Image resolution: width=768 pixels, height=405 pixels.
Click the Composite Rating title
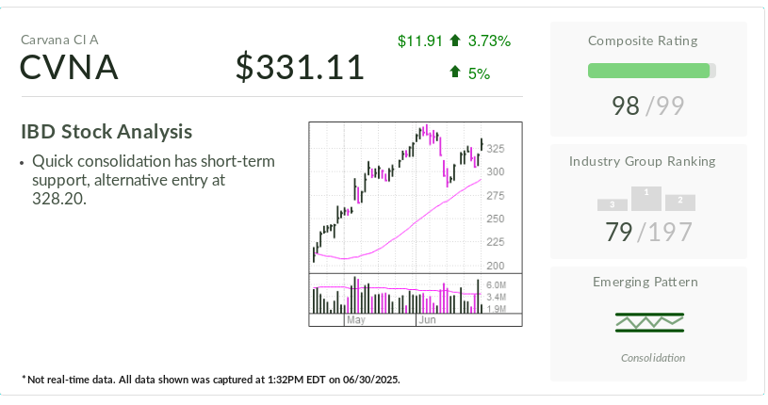643,41
